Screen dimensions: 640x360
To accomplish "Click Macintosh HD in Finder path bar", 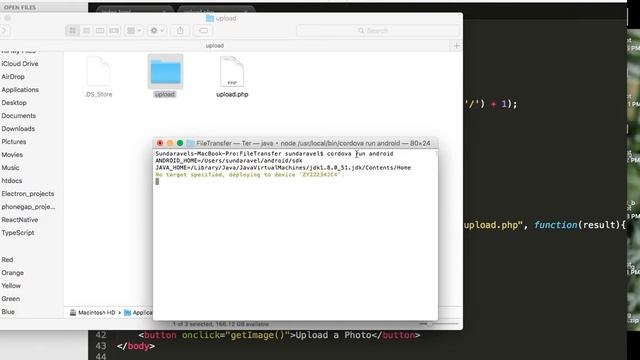I will click(93, 313).
